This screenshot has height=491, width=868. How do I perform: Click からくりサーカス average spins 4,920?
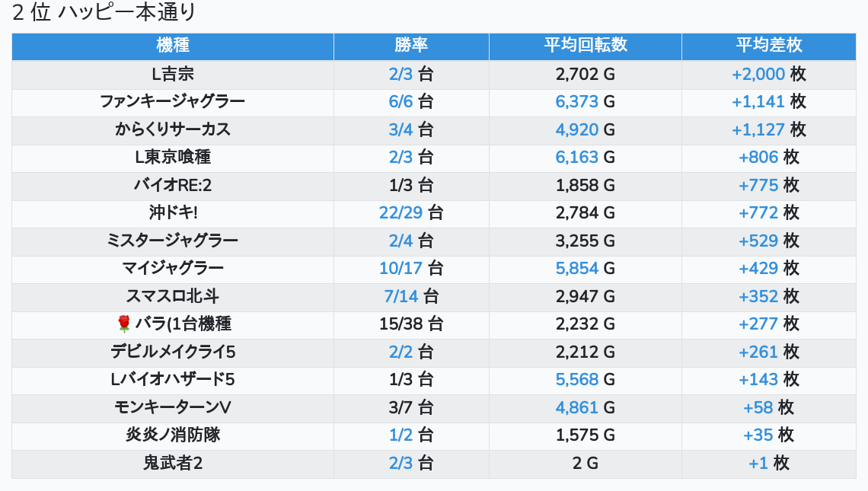pyautogui.click(x=577, y=129)
